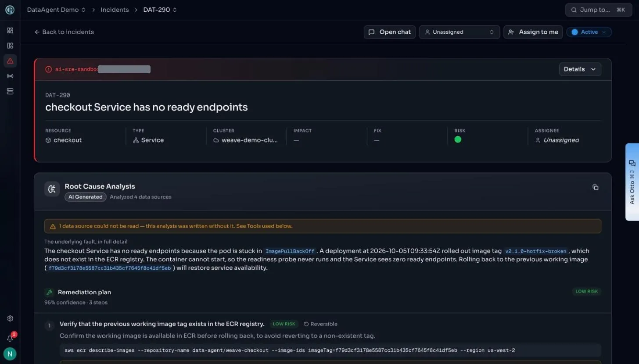Click the wrench icon beside Remediation plan
Image resolution: width=639 pixels, height=364 pixels.
coord(50,292)
